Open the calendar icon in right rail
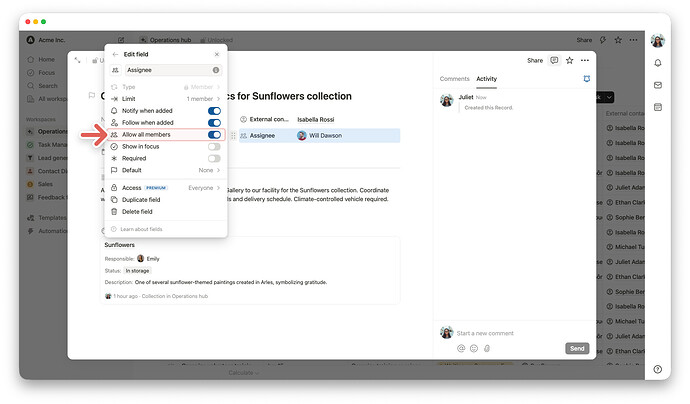 pyautogui.click(x=658, y=107)
